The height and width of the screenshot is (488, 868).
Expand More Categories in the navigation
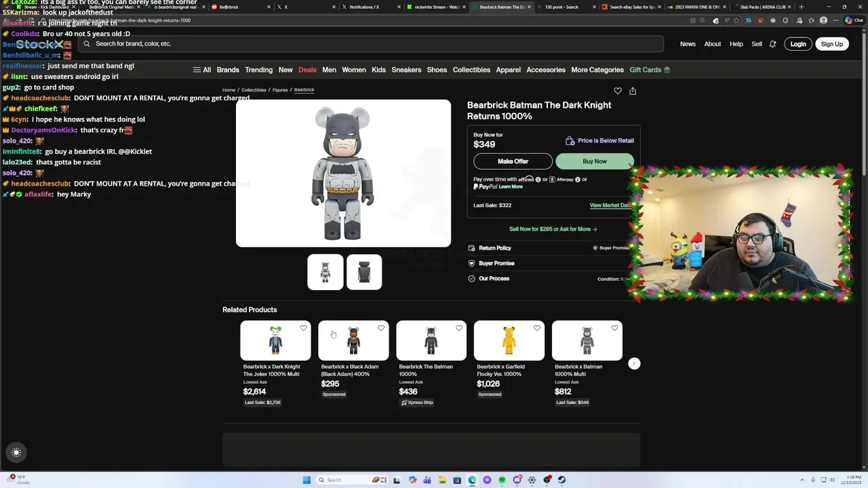click(x=597, y=70)
